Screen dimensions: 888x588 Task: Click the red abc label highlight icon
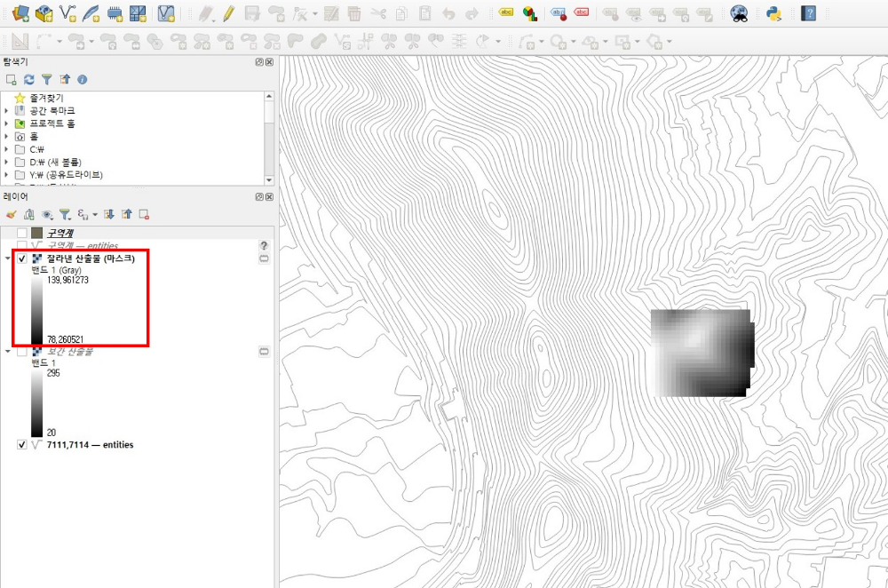pyautogui.click(x=582, y=12)
